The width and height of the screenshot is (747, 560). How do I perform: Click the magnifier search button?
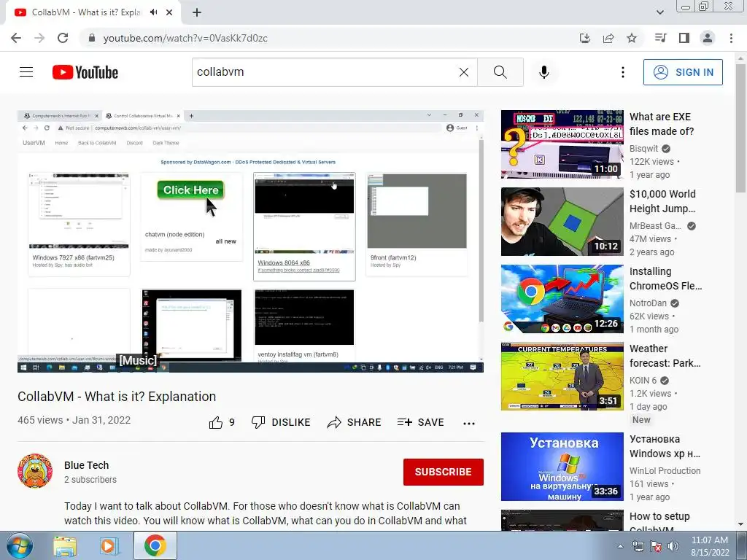pyautogui.click(x=500, y=72)
